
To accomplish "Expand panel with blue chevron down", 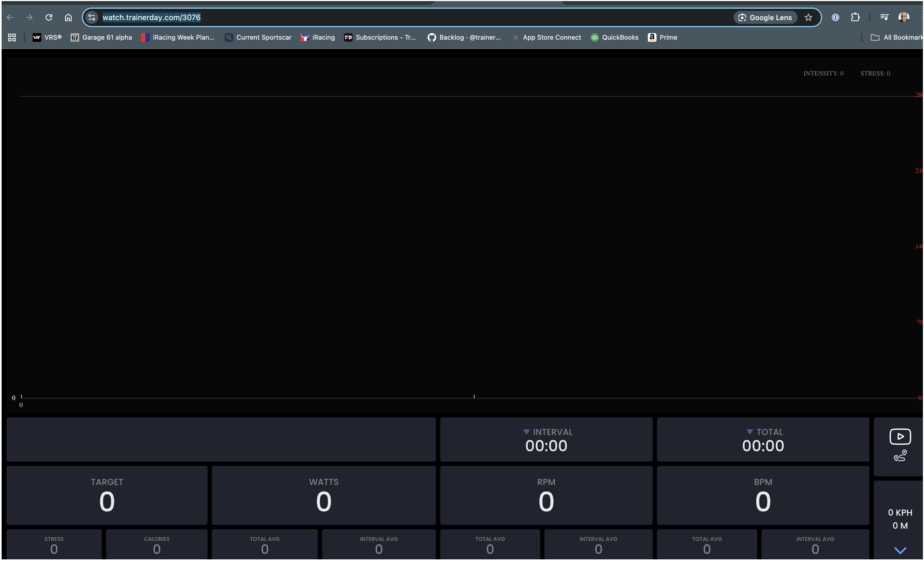I will 900,550.
